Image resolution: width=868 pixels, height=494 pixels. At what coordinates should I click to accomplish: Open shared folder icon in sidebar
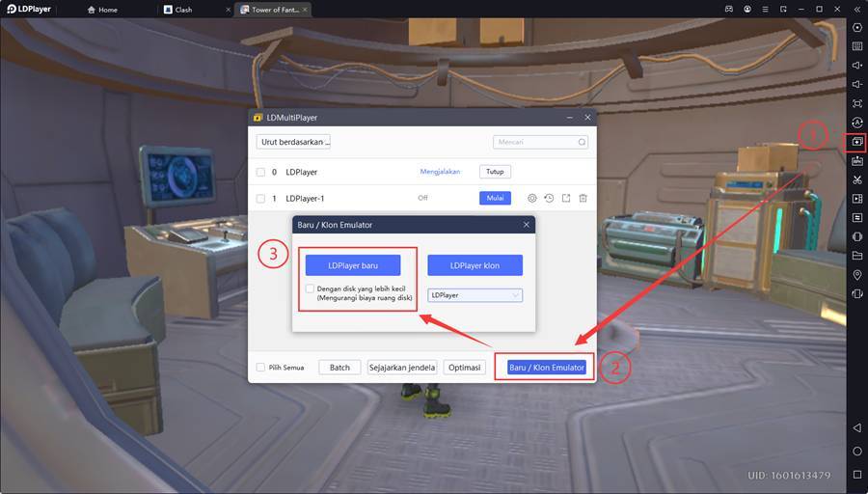(857, 256)
